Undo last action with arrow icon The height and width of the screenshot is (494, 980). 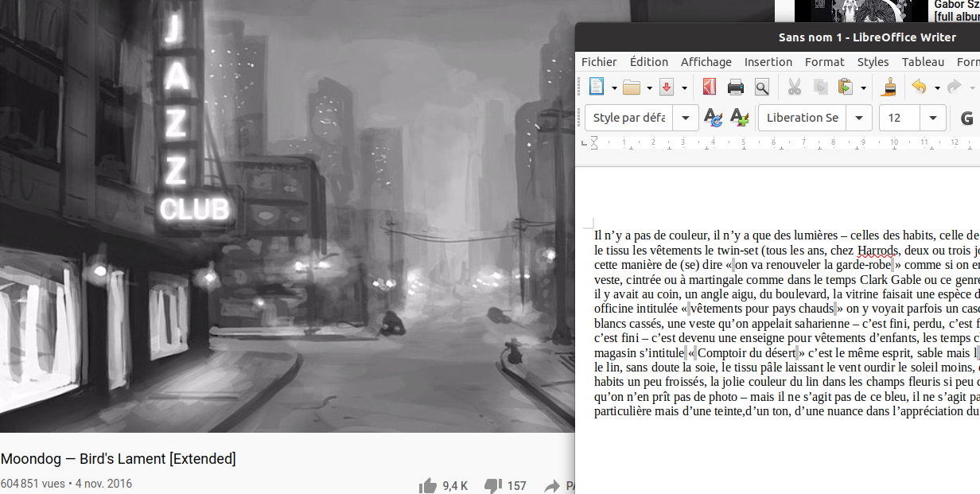tap(920, 87)
